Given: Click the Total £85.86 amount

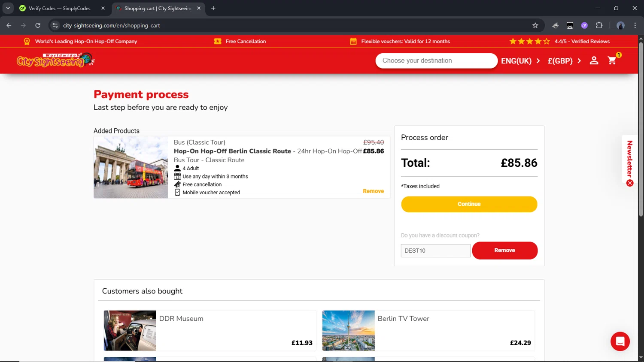Looking at the screenshot, I should (x=519, y=163).
